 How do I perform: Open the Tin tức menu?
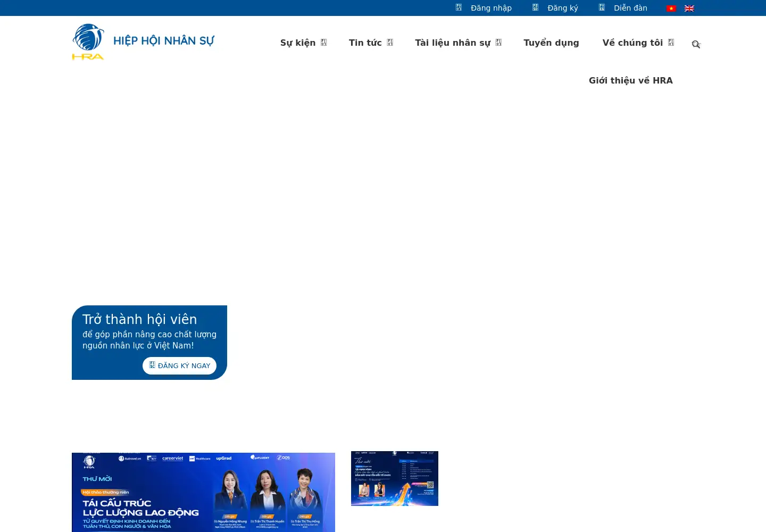point(365,43)
